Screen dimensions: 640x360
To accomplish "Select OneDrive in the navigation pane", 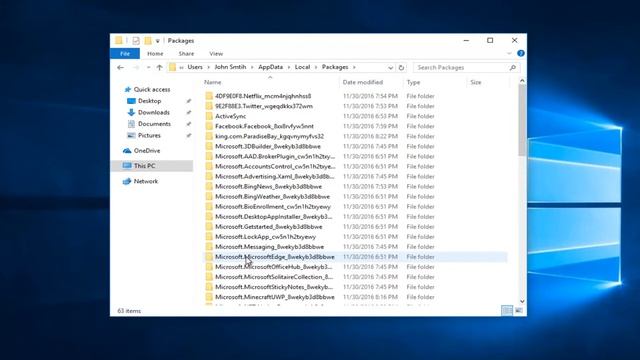I will click(147, 151).
